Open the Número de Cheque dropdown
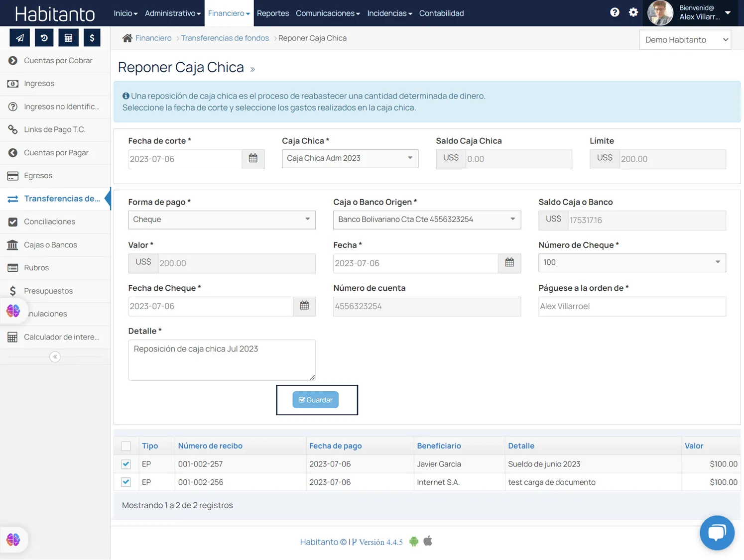The height and width of the screenshot is (560, 744). coord(631,263)
